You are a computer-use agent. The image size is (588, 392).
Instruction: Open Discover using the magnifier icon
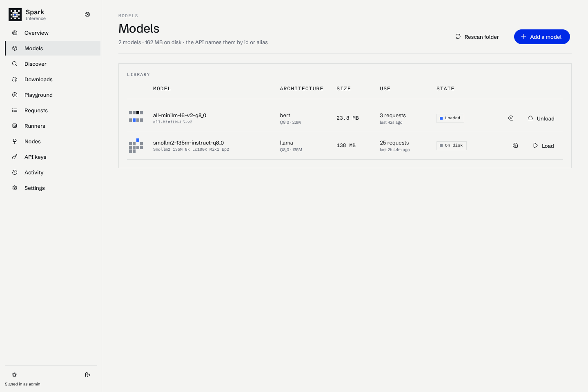tap(15, 64)
